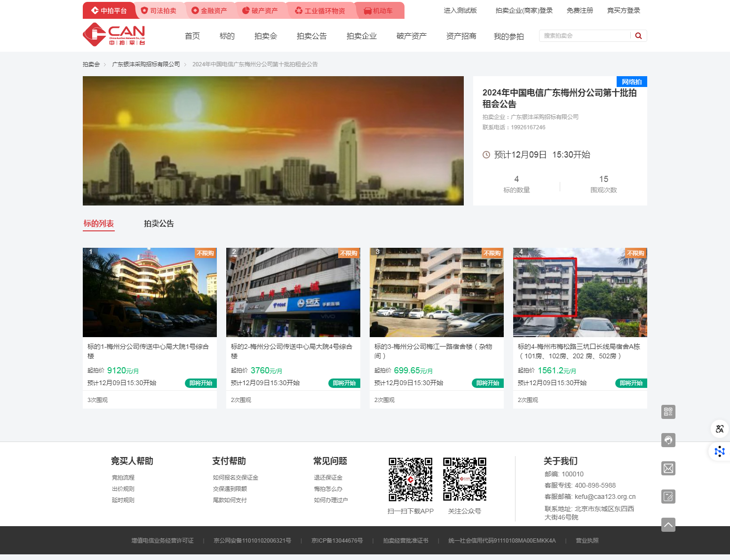The width and height of the screenshot is (730, 560).
Task: Click 拍卖企业(商家)登录 link
Action: click(524, 10)
